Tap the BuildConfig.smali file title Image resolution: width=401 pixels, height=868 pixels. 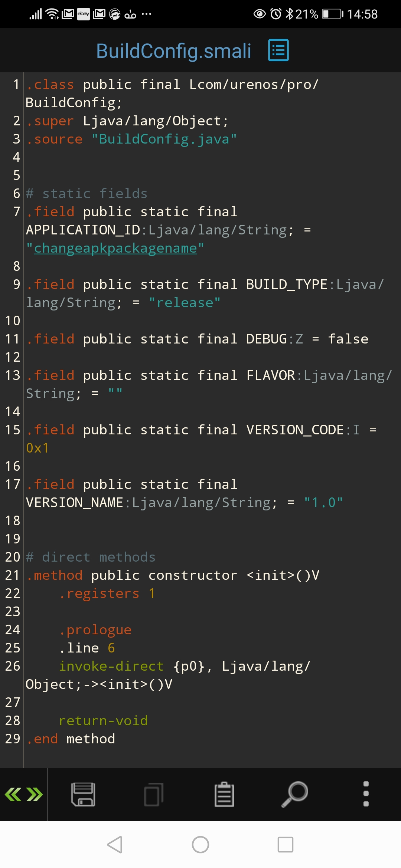click(174, 51)
